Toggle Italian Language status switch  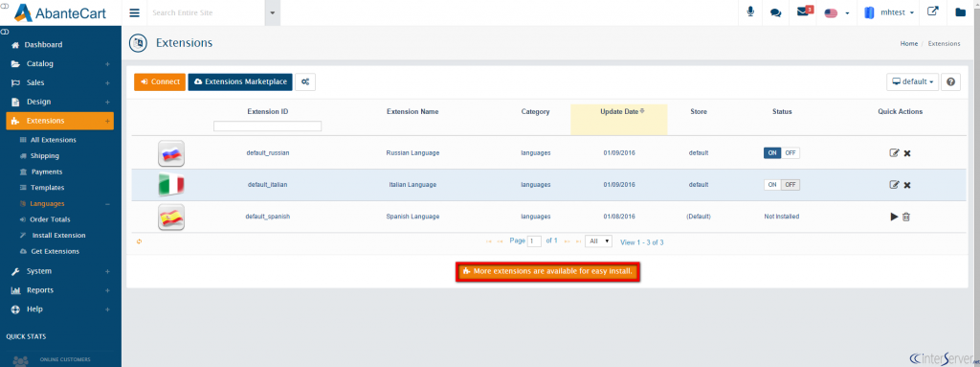point(781,185)
